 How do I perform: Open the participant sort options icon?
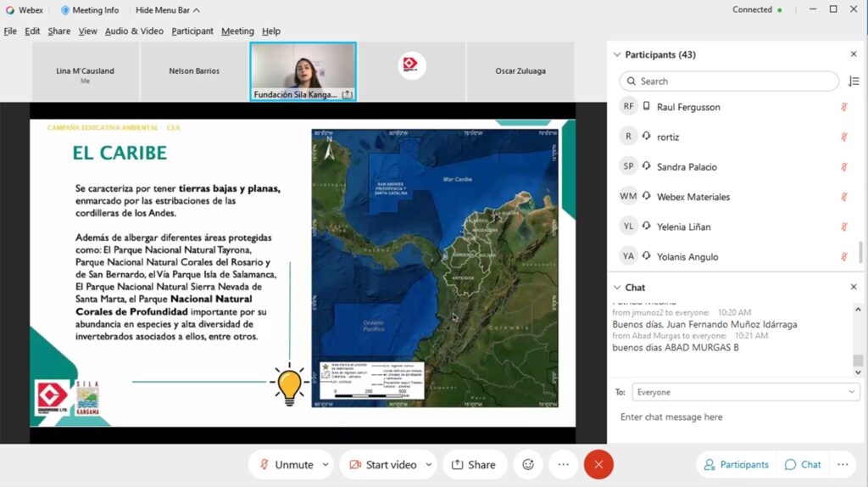point(853,81)
